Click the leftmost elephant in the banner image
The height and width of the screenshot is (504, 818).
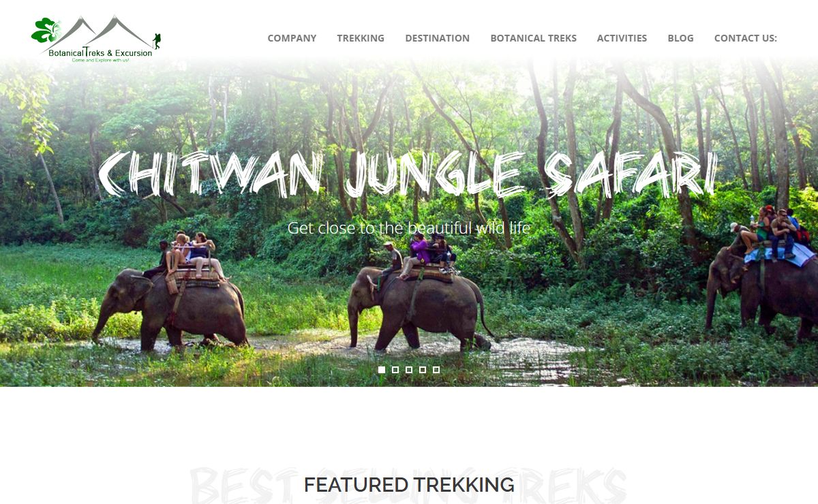170,306
